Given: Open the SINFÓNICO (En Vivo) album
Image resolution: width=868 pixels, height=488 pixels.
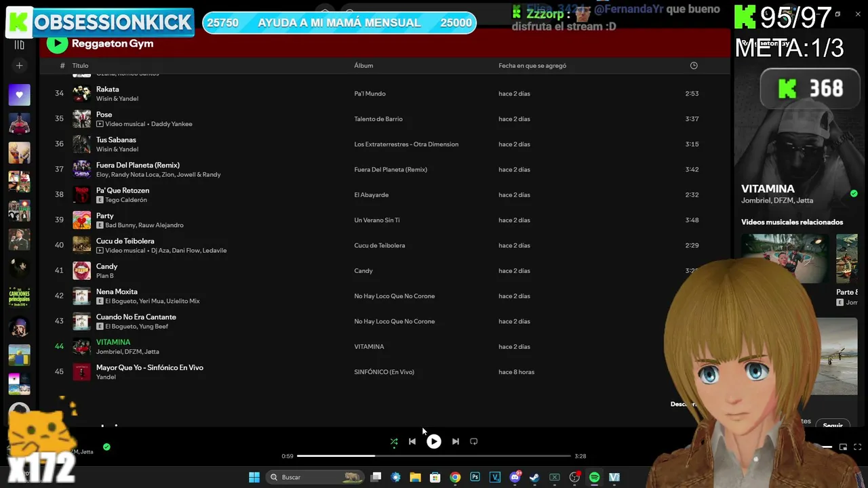Looking at the screenshot, I should click(x=384, y=372).
